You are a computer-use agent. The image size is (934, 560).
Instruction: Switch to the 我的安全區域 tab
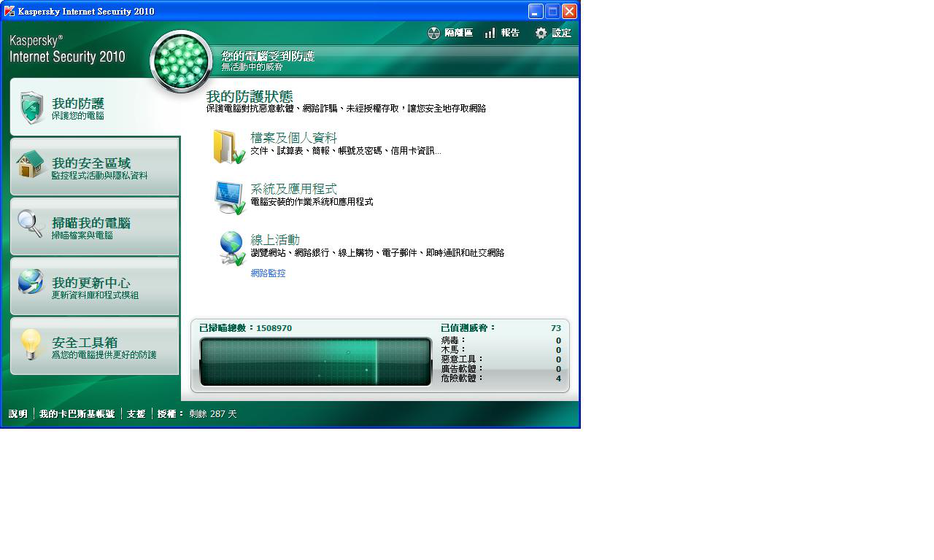point(95,166)
